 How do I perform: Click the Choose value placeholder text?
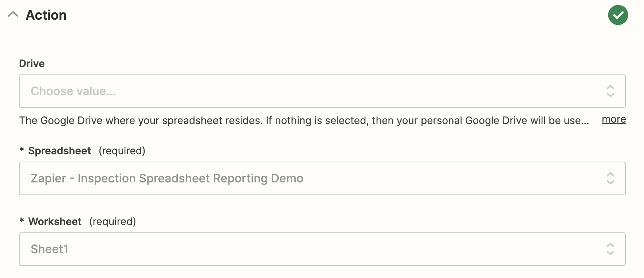point(73,91)
